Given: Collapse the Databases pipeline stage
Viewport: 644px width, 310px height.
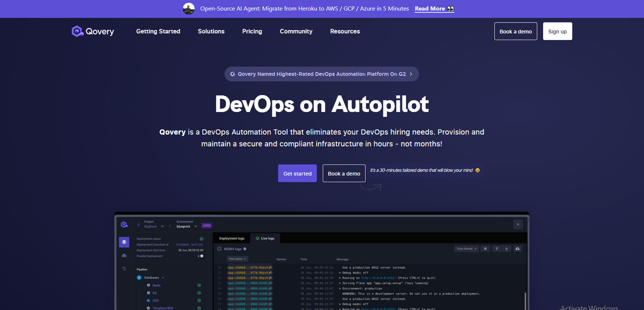Looking at the screenshot, I should click(163, 278).
